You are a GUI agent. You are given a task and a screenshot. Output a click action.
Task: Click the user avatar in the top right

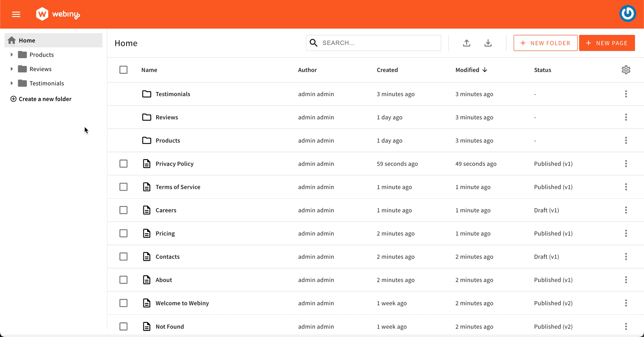click(x=628, y=14)
